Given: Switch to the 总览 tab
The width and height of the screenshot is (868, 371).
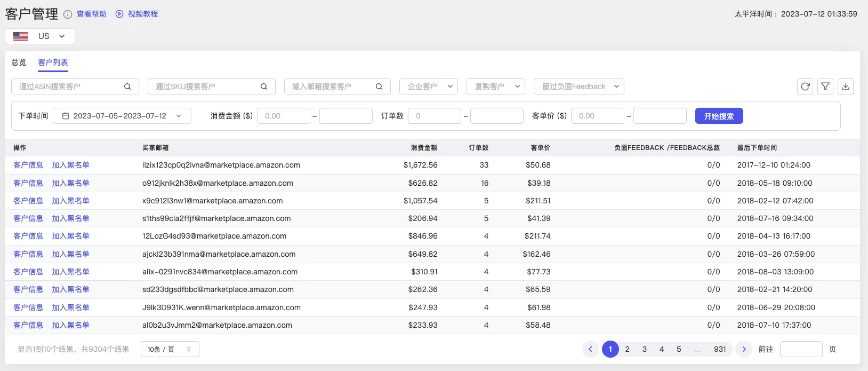Looking at the screenshot, I should [x=19, y=62].
